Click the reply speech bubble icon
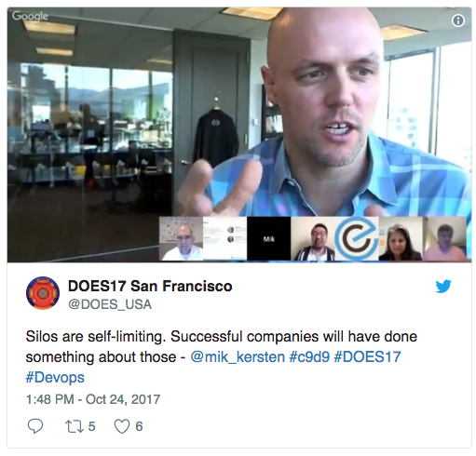The height and width of the screenshot is (456, 476). 35,426
